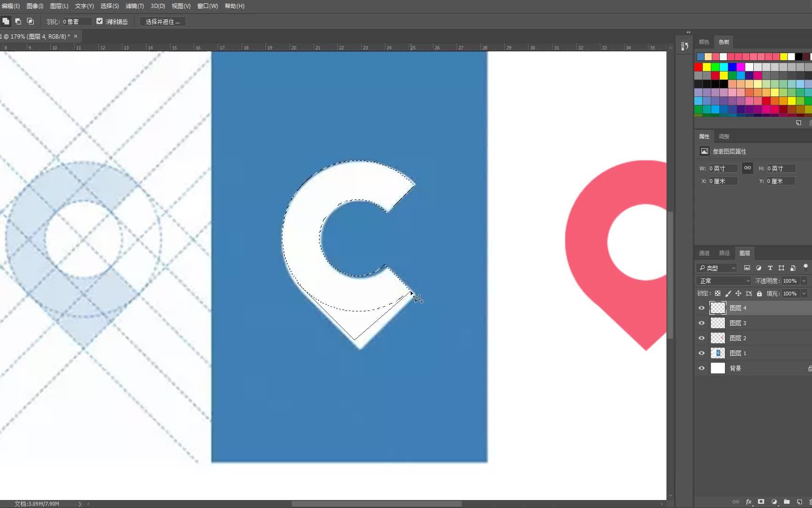Screen dimensions: 812x508
Task: Switch to the 调整 panel tab
Action: point(724,136)
